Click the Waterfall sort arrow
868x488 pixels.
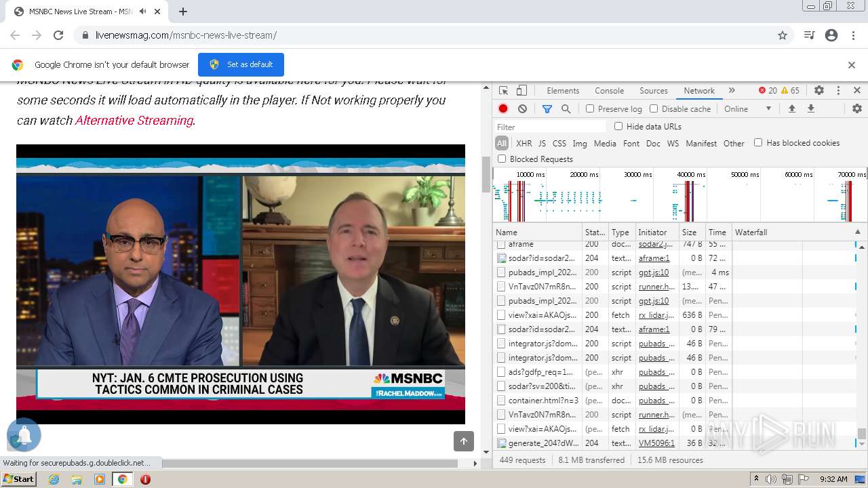coord(857,232)
